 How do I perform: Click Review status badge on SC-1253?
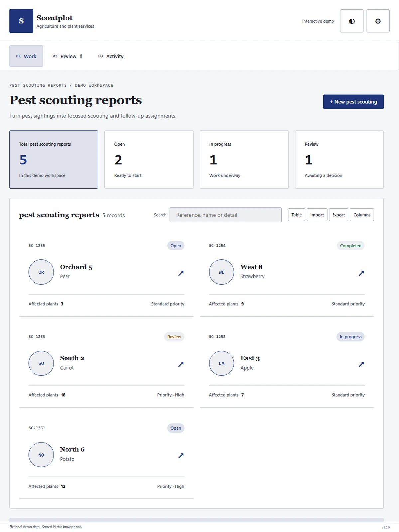[174, 337]
